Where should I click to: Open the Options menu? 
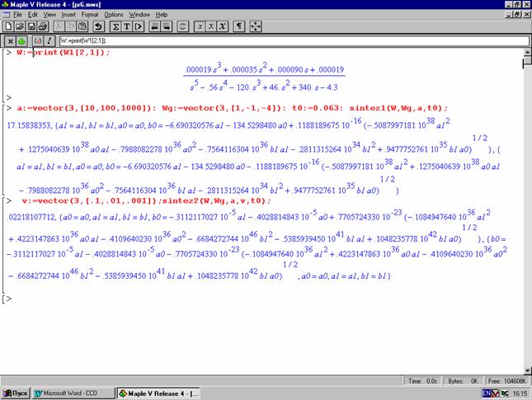pos(114,15)
